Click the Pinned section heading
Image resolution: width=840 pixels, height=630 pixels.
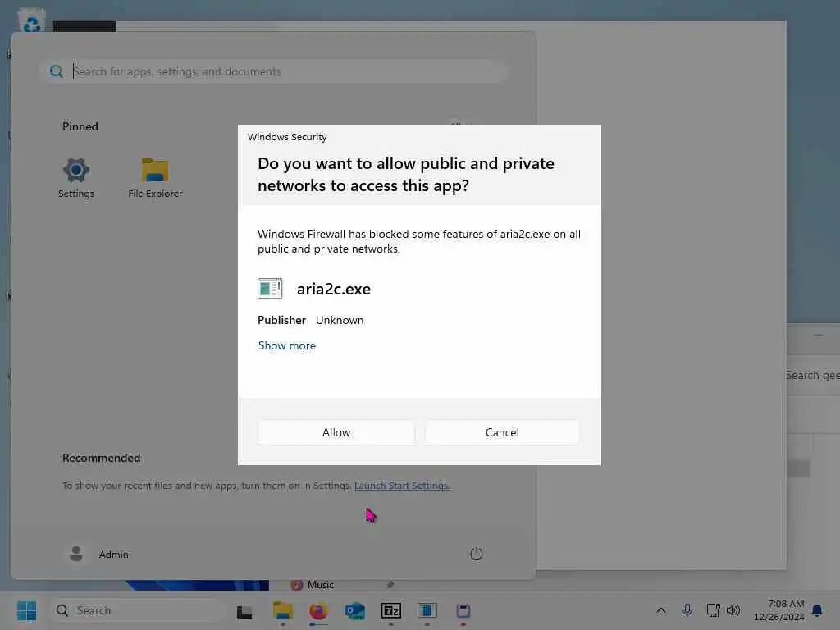[80, 126]
